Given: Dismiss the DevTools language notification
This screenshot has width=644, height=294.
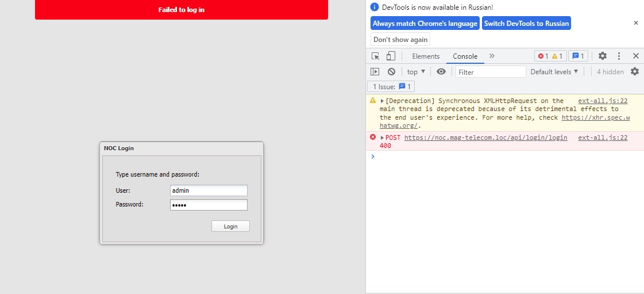Looking at the screenshot, I should (636, 23).
